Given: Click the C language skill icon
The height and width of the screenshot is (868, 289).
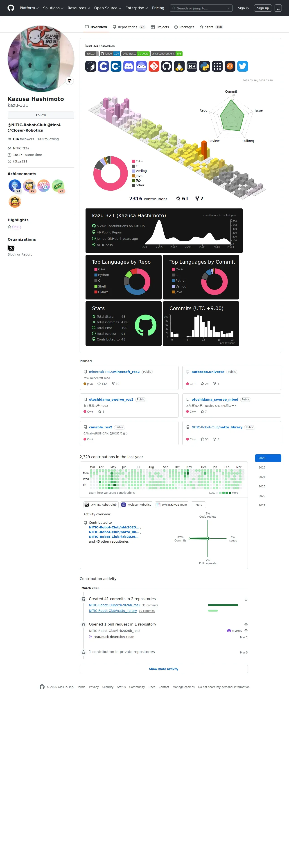Looking at the screenshot, I should pyautogui.click(x=103, y=66).
